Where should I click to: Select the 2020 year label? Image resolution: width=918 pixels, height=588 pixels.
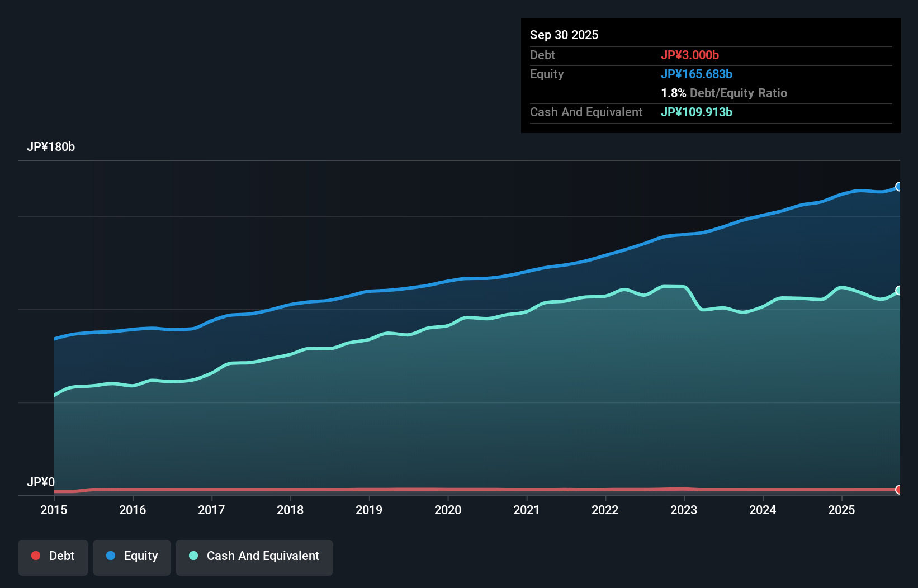click(x=447, y=510)
